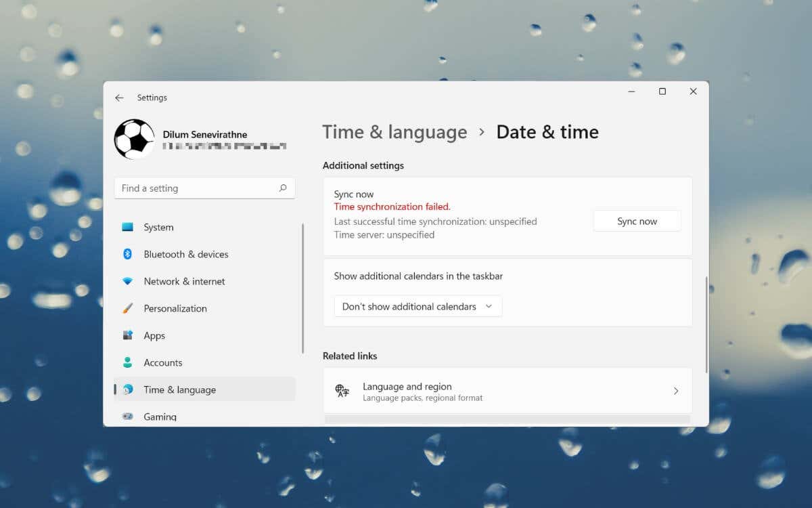
Task: Click the Time & language breadcrumb
Action: pyautogui.click(x=394, y=132)
